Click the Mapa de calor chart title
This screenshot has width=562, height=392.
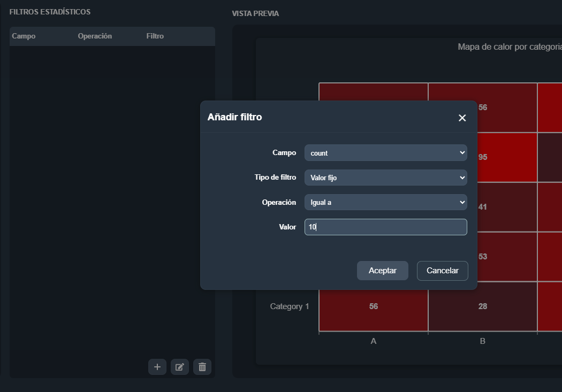(x=509, y=47)
